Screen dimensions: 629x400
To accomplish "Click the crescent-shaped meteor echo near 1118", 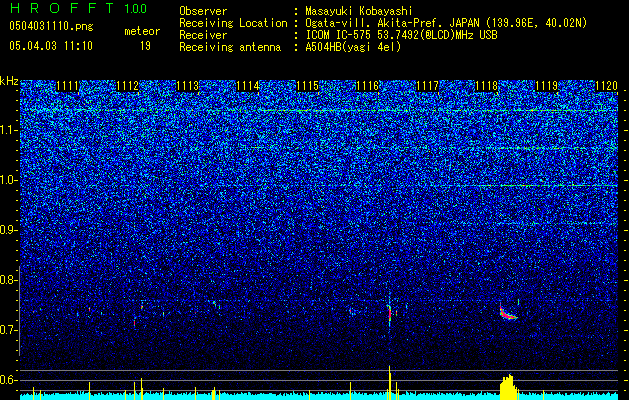I will 507,312.
